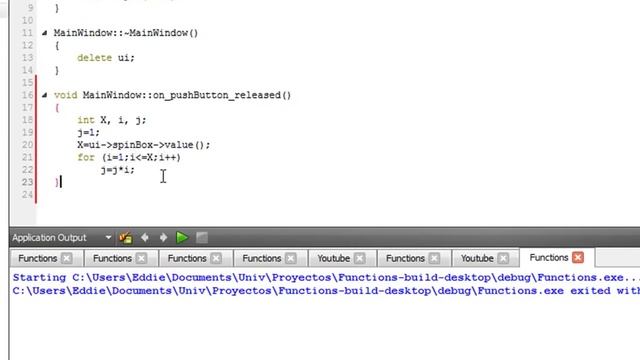Collapse the MainWindow::~MainWindow() destructor fold arrow
The width and height of the screenshot is (640, 360).
tap(44, 33)
